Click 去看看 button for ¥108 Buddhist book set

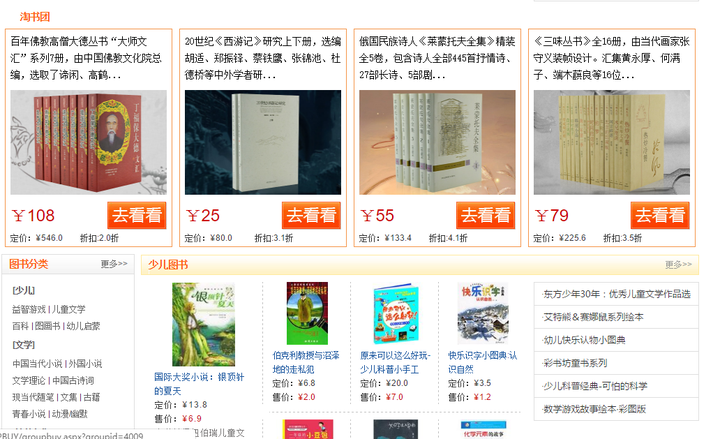(137, 215)
